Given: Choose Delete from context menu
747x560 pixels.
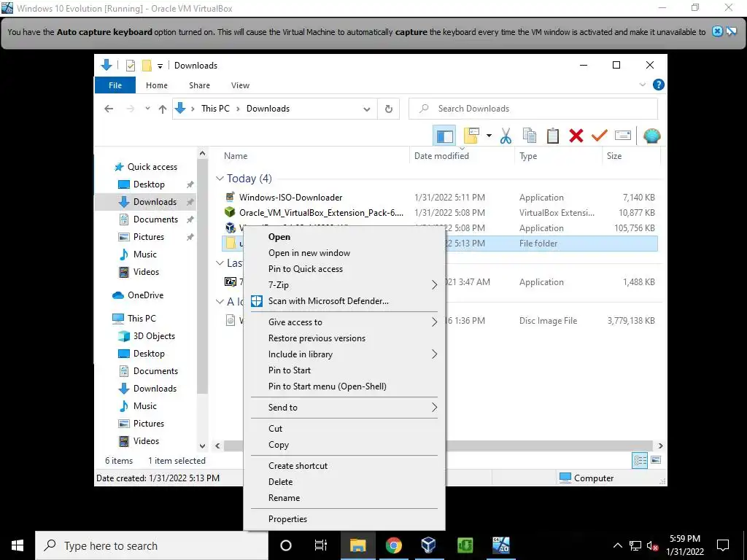Looking at the screenshot, I should coord(344,481).
